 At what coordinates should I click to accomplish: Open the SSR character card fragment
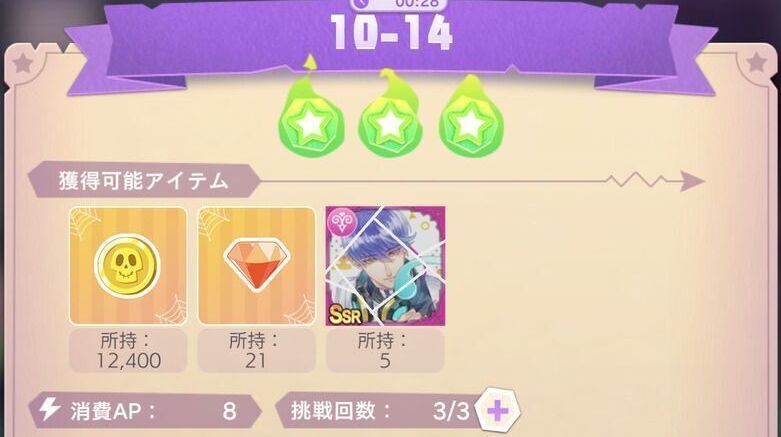pos(385,266)
